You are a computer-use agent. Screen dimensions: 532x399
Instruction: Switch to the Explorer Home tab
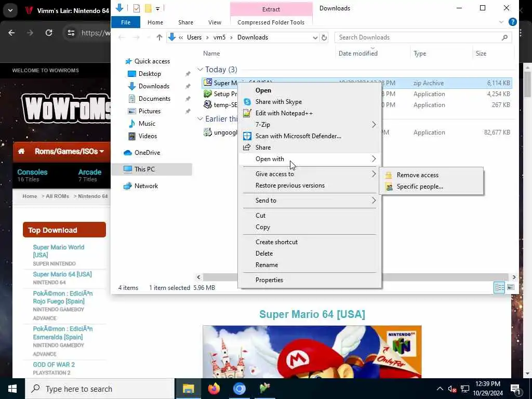pyautogui.click(x=155, y=22)
